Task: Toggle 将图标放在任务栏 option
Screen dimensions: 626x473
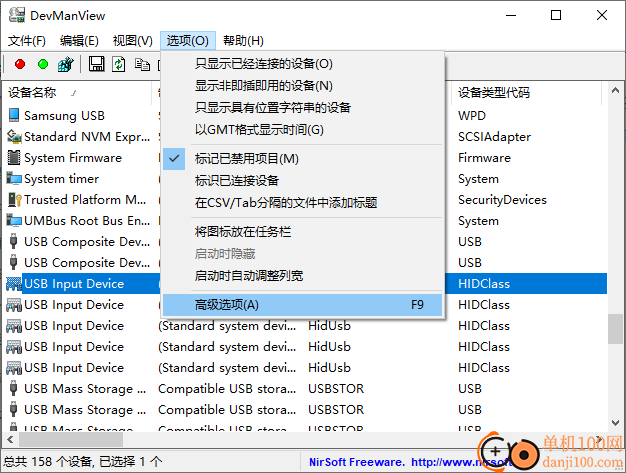Action: [303, 232]
